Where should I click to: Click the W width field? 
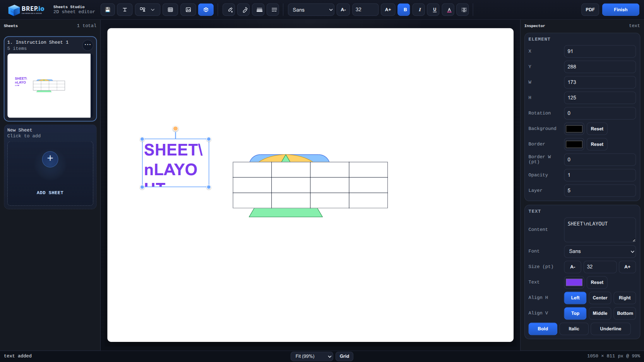(599, 82)
